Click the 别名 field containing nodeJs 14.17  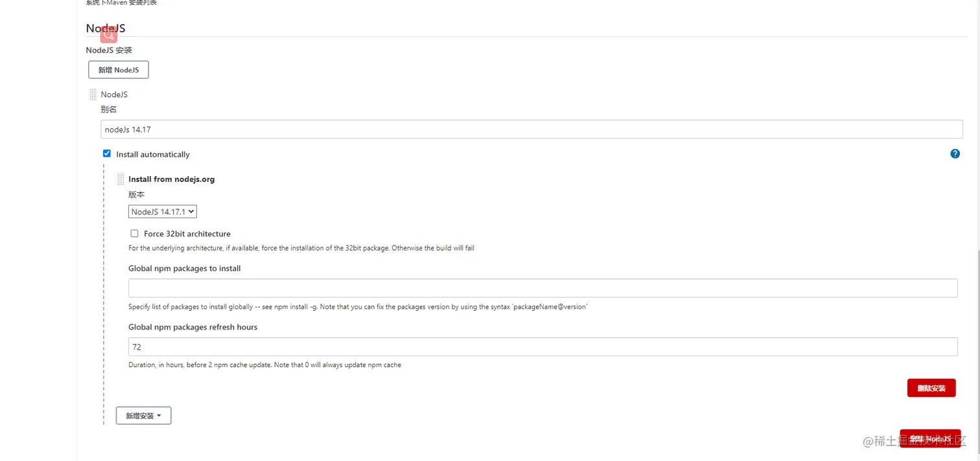pyautogui.click(x=531, y=129)
